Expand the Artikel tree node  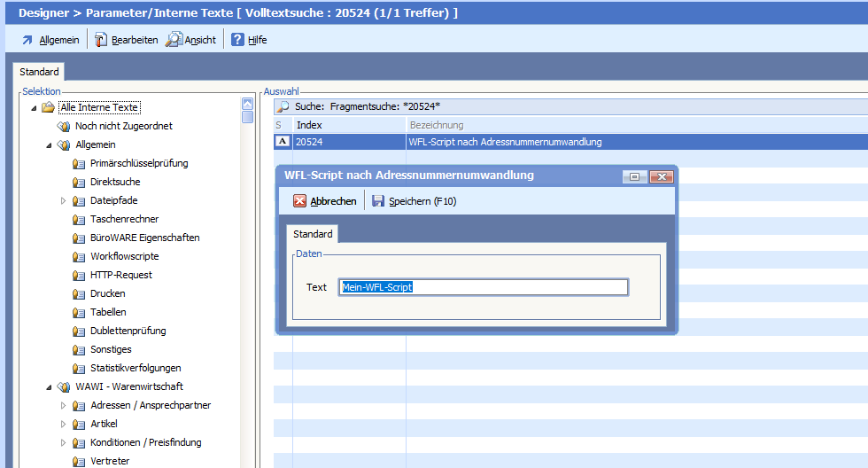click(63, 425)
